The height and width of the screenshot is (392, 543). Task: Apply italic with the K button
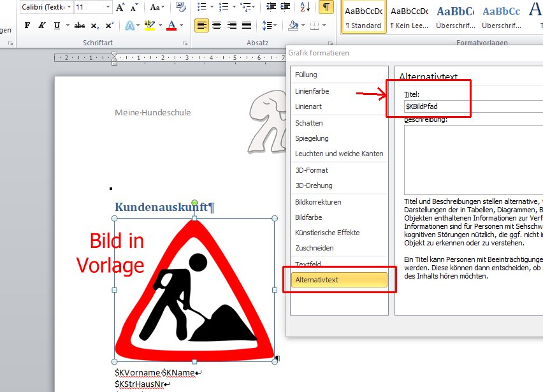click(42, 25)
